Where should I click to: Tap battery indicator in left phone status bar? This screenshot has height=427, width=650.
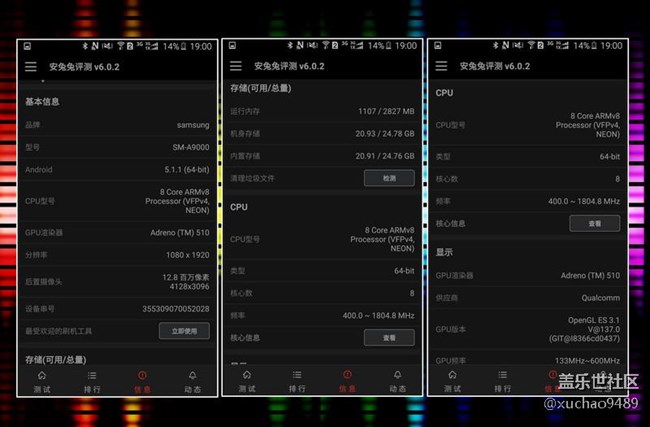pyautogui.click(x=180, y=46)
